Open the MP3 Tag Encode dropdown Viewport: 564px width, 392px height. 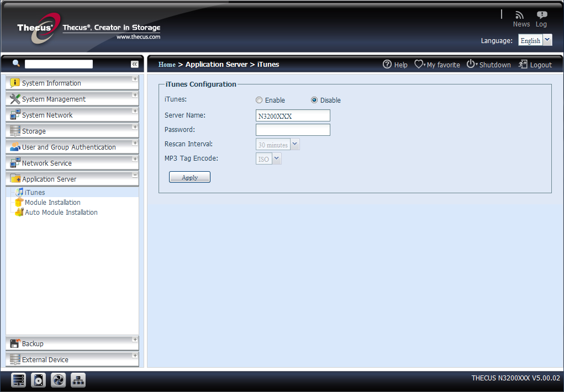[277, 158]
